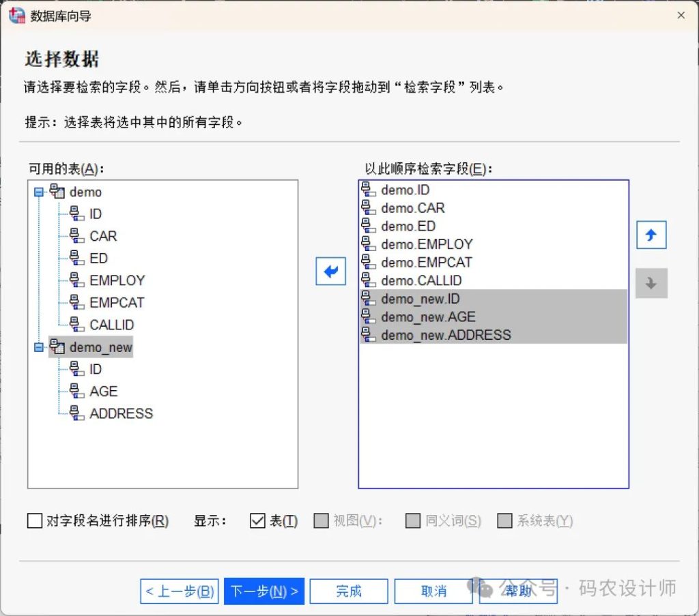Select AGE field under demo_new table
Image resolution: width=699 pixels, height=616 pixels.
coord(103,392)
